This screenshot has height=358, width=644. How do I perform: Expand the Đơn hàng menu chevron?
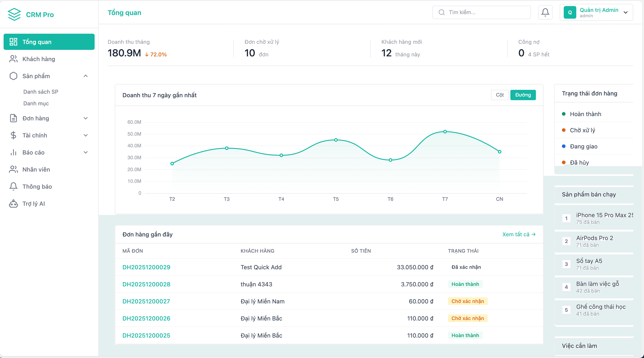[x=85, y=118]
